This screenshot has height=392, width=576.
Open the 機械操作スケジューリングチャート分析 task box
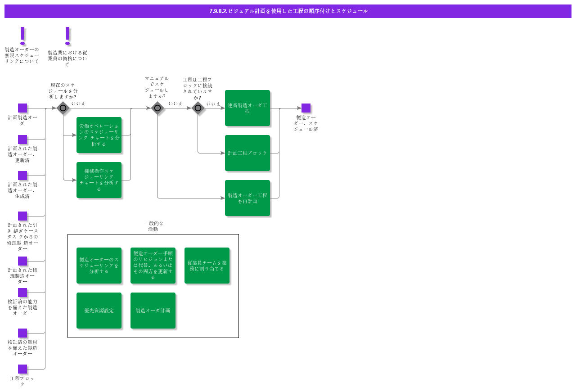click(x=99, y=180)
